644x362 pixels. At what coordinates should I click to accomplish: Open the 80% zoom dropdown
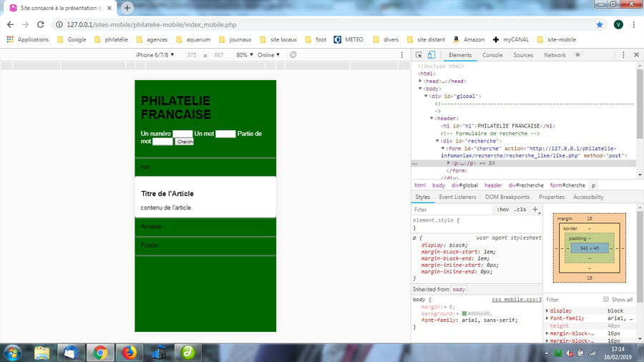pyautogui.click(x=245, y=54)
